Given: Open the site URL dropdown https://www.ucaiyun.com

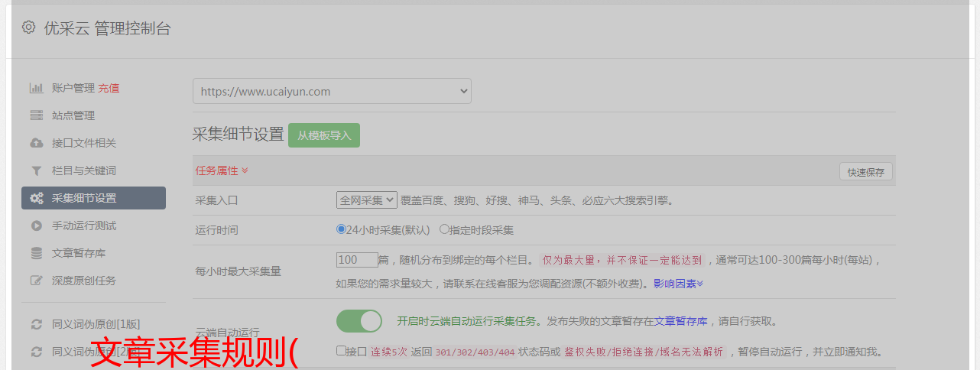Looking at the screenshot, I should click(x=332, y=91).
